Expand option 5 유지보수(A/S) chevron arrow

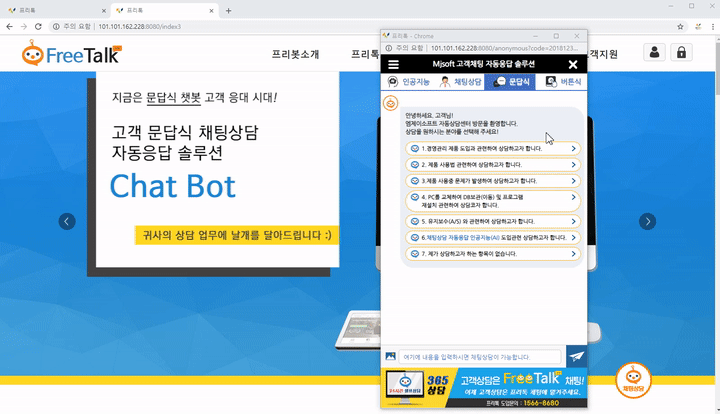pyautogui.click(x=574, y=221)
